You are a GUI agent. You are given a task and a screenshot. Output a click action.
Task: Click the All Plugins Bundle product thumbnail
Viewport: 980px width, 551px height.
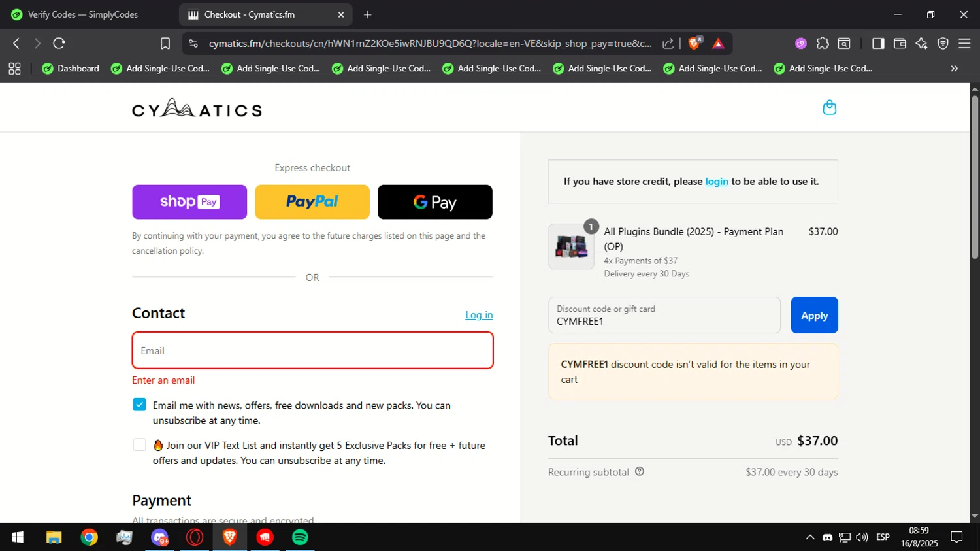click(571, 246)
